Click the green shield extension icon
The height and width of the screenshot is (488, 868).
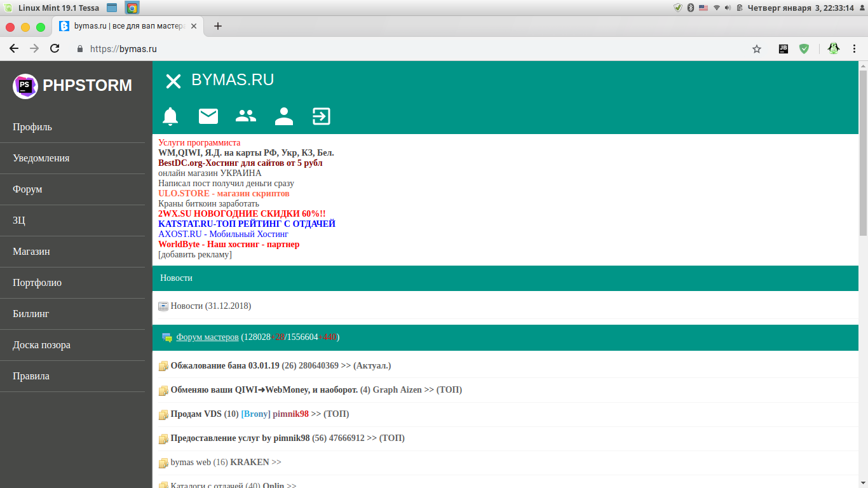coord(804,49)
